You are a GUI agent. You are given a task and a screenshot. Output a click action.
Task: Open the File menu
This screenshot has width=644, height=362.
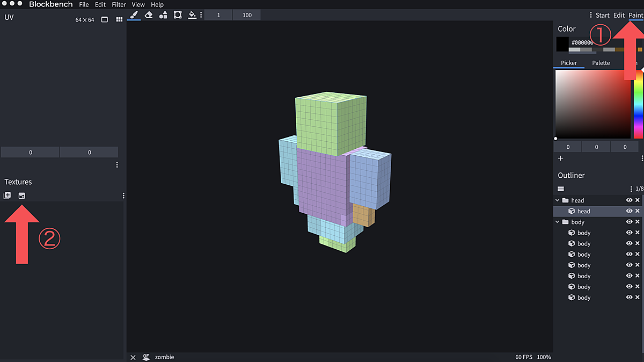[84, 4]
